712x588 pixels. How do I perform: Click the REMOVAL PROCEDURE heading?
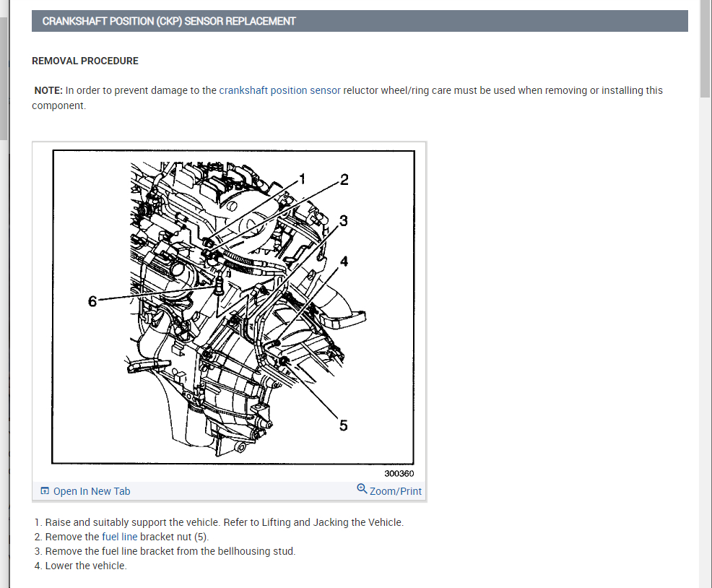85,61
